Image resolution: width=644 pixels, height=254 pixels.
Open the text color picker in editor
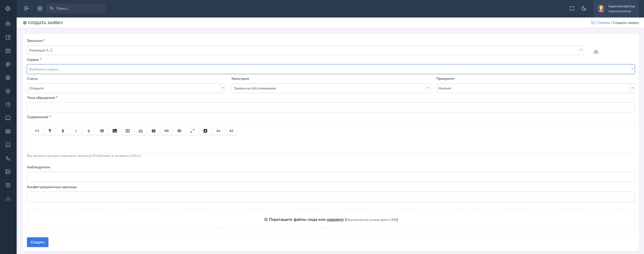[x=205, y=131]
